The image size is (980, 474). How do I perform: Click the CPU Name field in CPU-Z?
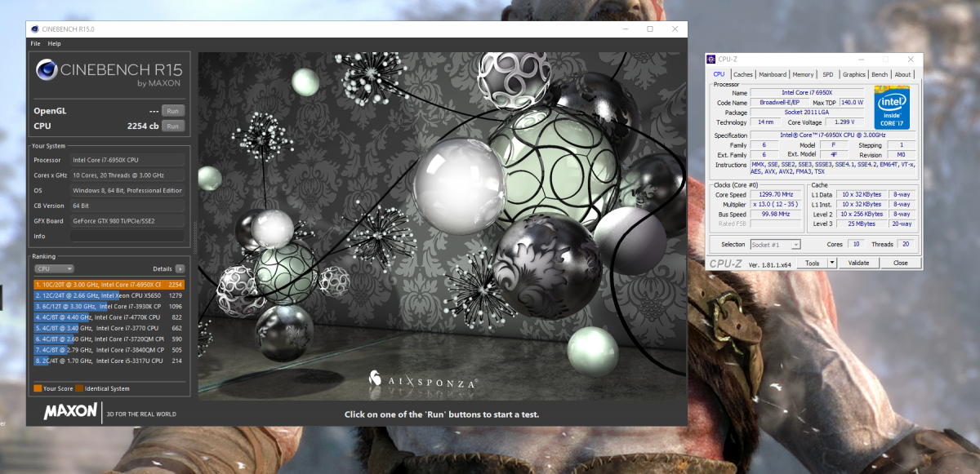point(807,93)
